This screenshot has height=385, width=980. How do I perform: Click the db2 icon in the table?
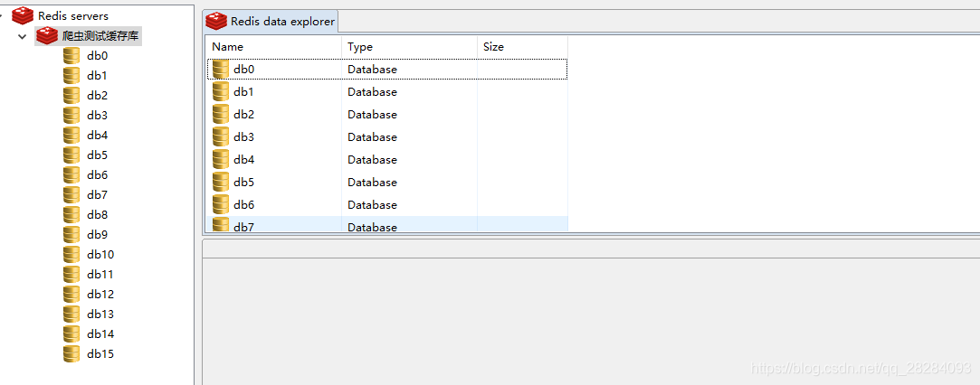(221, 114)
